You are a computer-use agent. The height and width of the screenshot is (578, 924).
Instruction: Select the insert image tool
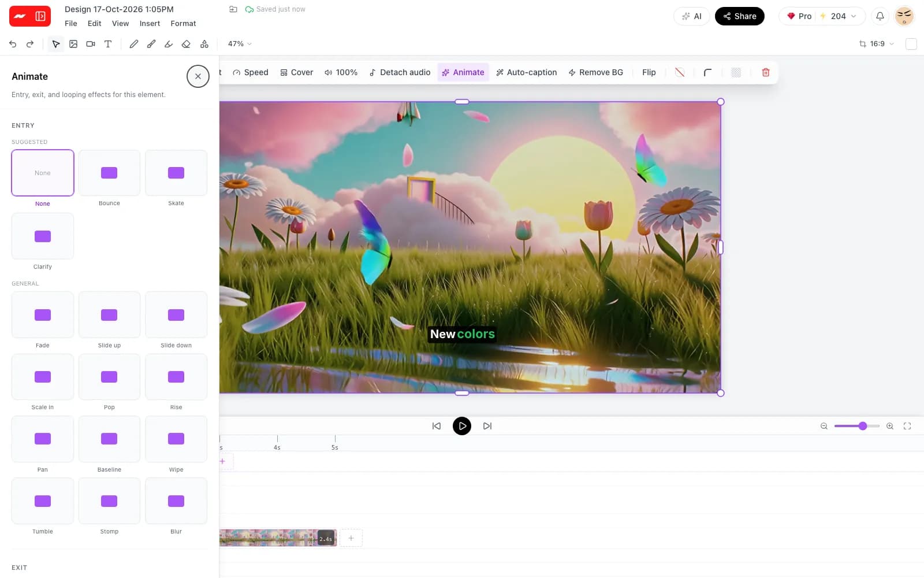(73, 44)
